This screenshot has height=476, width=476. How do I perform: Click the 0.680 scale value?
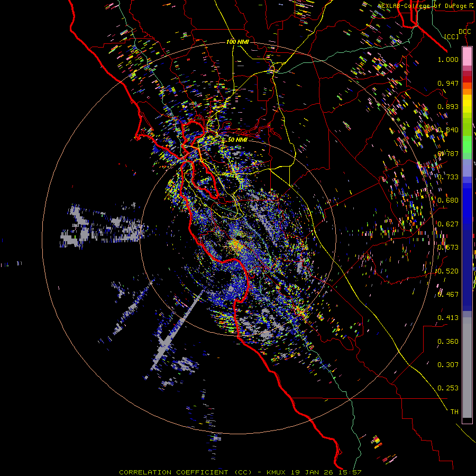click(x=448, y=200)
